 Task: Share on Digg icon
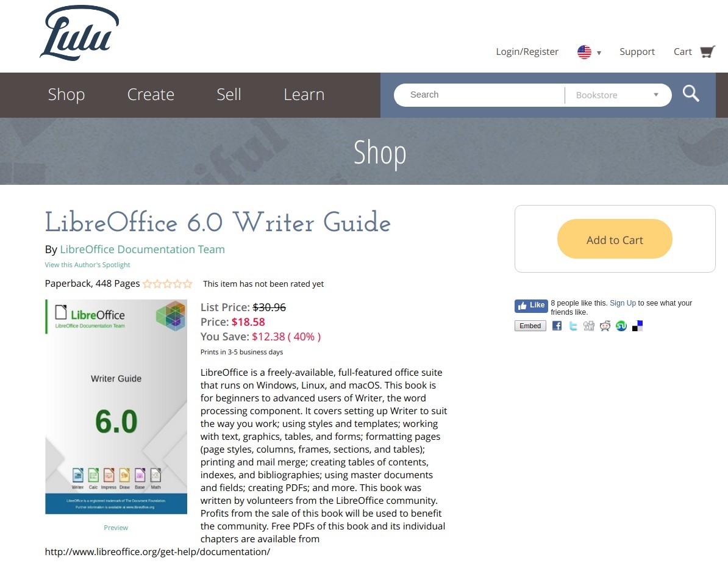click(589, 326)
